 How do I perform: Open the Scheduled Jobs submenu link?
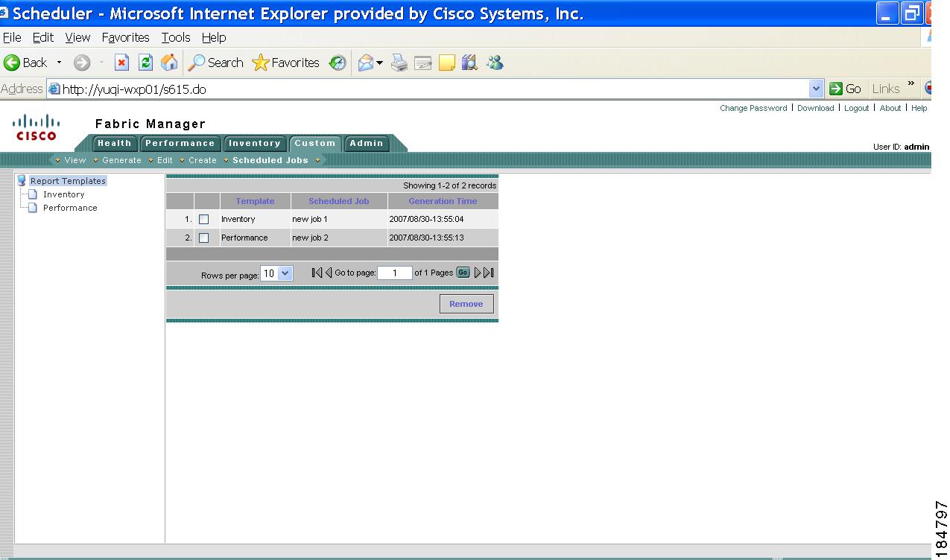[270, 160]
